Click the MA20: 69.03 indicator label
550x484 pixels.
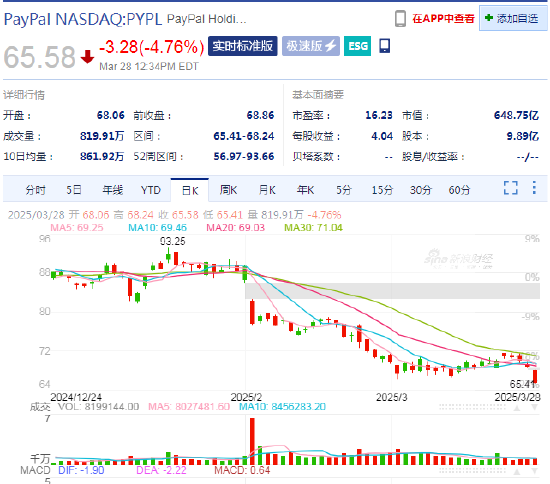click(x=235, y=228)
